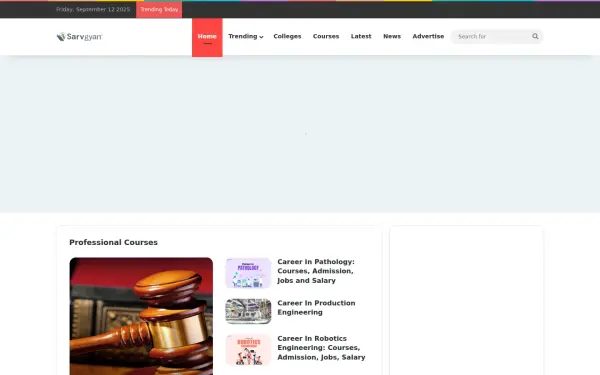Open the Colleges menu item

coord(287,36)
